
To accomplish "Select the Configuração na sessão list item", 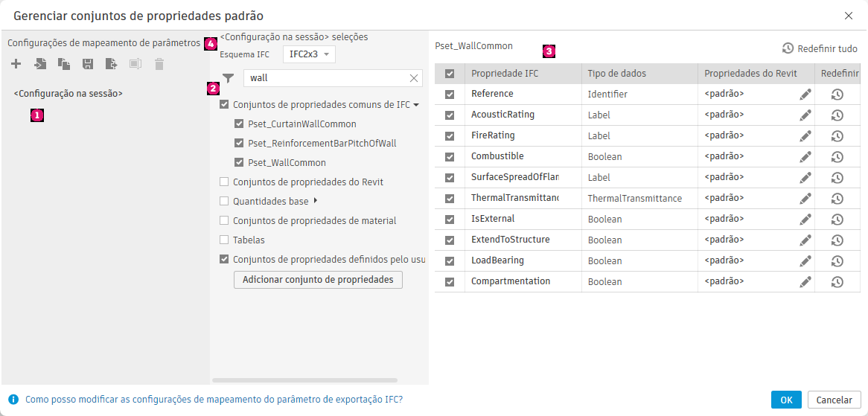I will 68,95.
